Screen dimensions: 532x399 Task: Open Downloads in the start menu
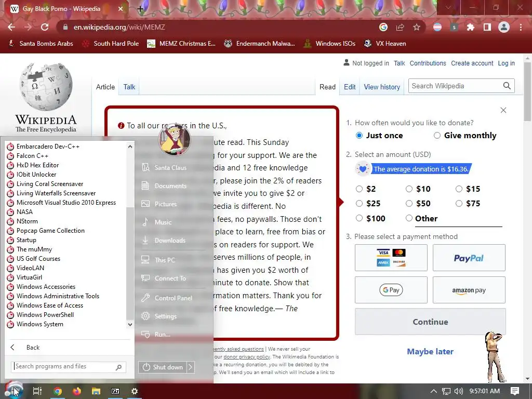[x=170, y=241]
